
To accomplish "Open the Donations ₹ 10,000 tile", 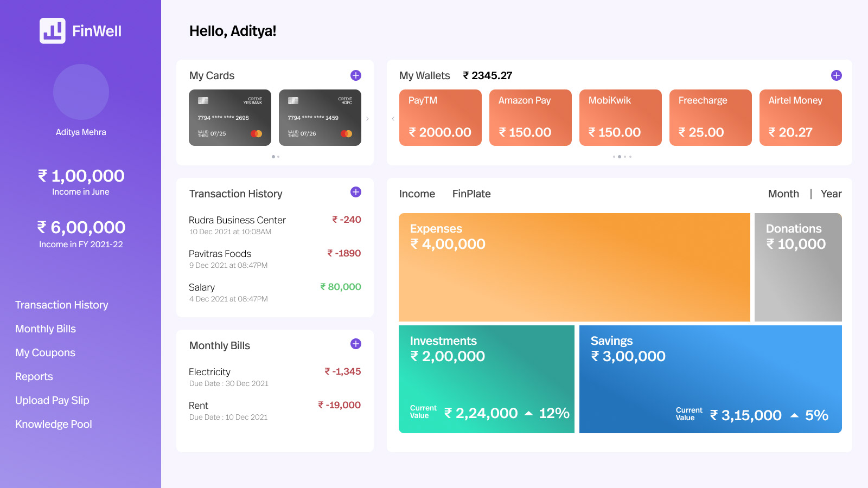I will [x=798, y=267].
